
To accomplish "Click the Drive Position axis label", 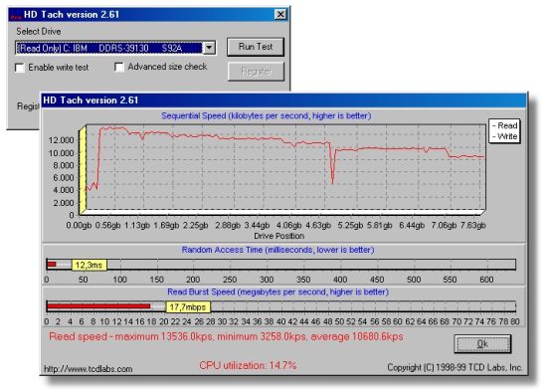I will tap(279, 236).
